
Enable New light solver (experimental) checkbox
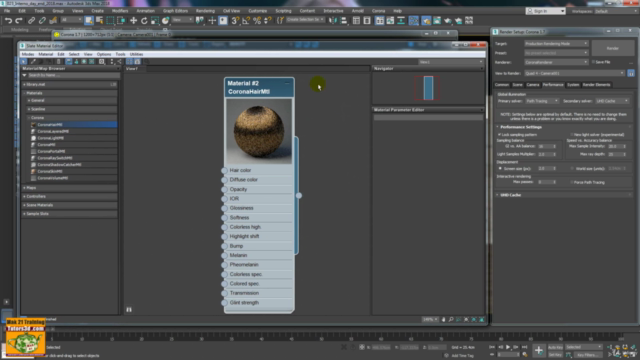click(571, 135)
